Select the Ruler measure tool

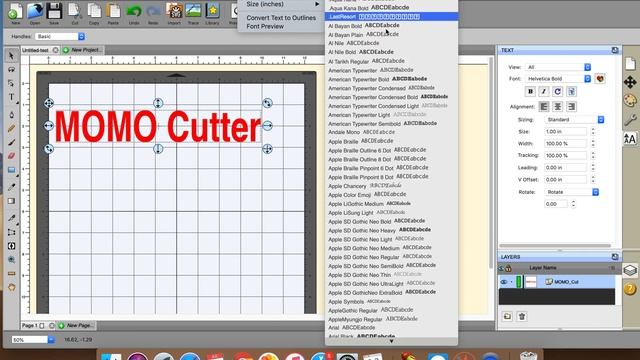click(11, 273)
